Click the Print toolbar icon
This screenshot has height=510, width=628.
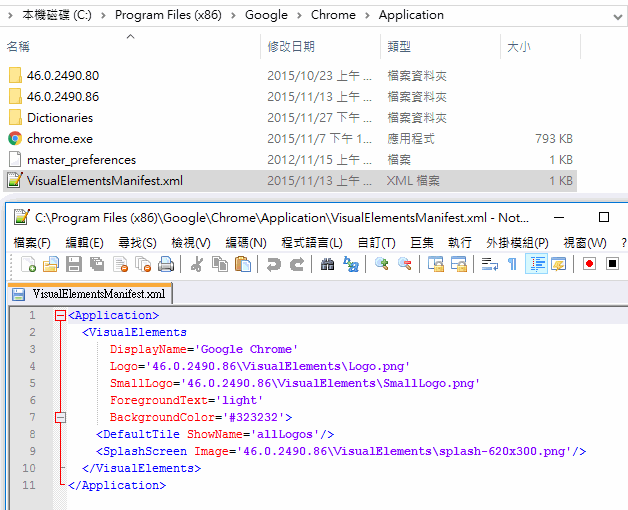(x=166, y=264)
